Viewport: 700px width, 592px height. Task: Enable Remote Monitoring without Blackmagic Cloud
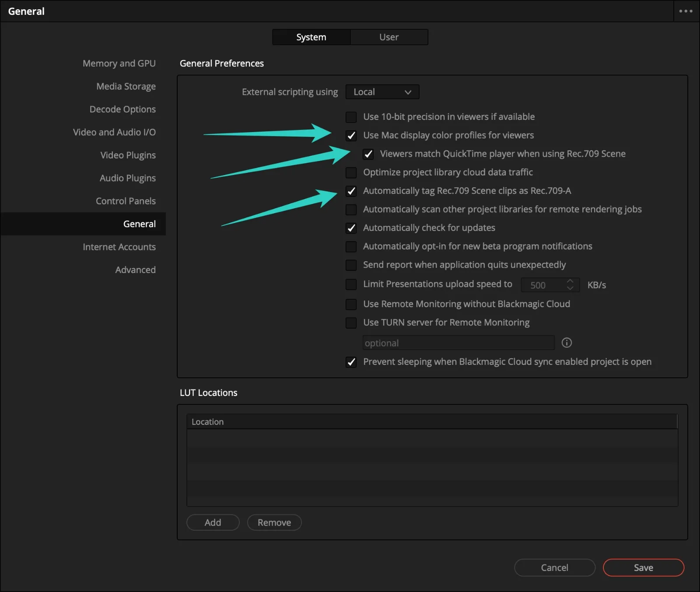351,304
